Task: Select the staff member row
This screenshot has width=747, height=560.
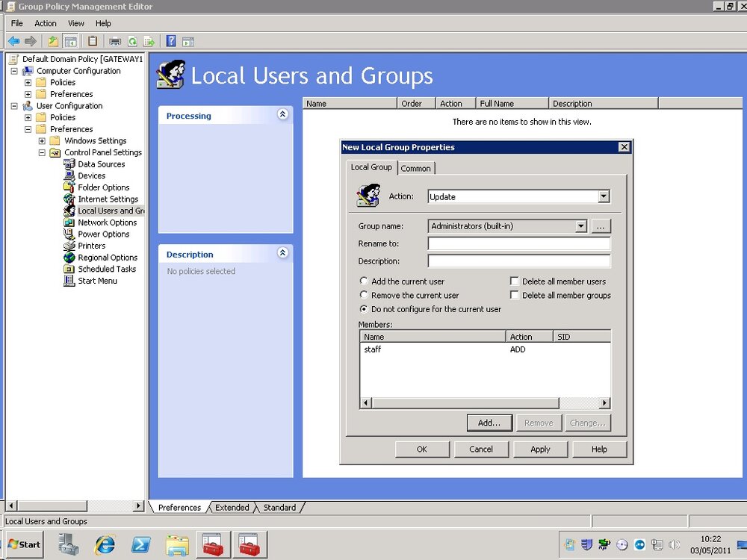Action: coord(485,349)
